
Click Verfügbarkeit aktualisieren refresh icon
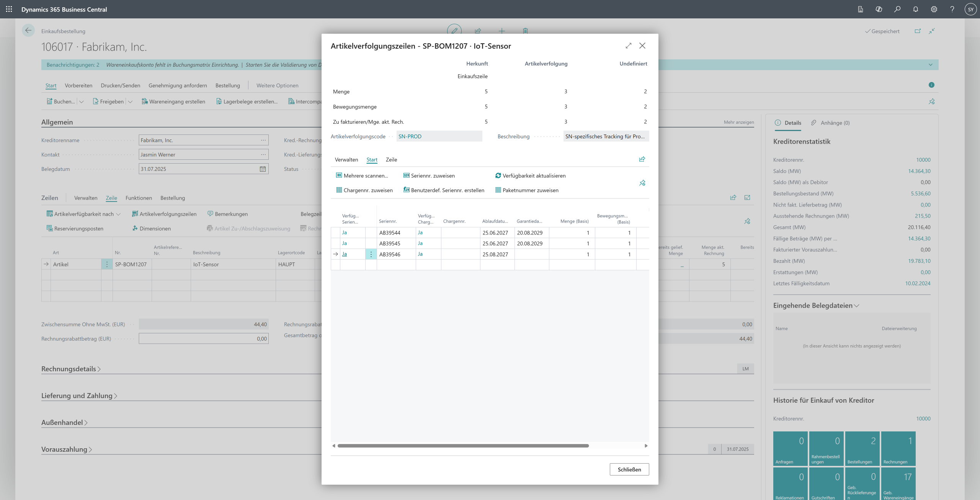click(x=498, y=175)
